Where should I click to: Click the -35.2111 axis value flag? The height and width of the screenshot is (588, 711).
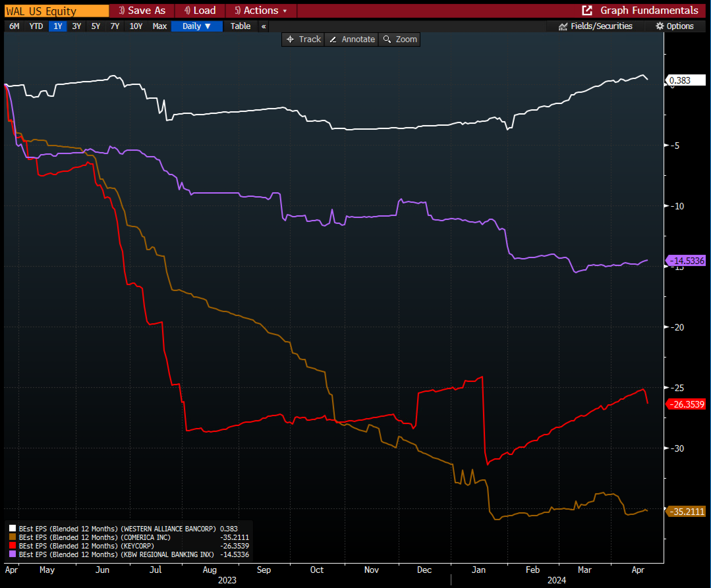coord(686,512)
